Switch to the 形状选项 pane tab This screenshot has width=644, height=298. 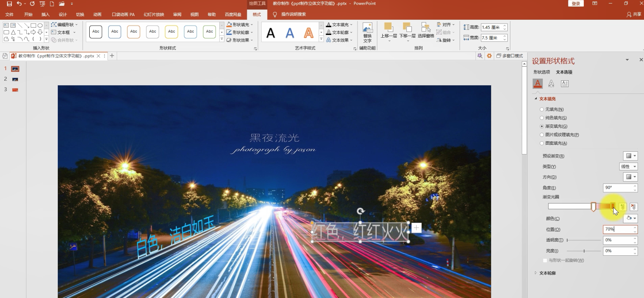tap(542, 72)
